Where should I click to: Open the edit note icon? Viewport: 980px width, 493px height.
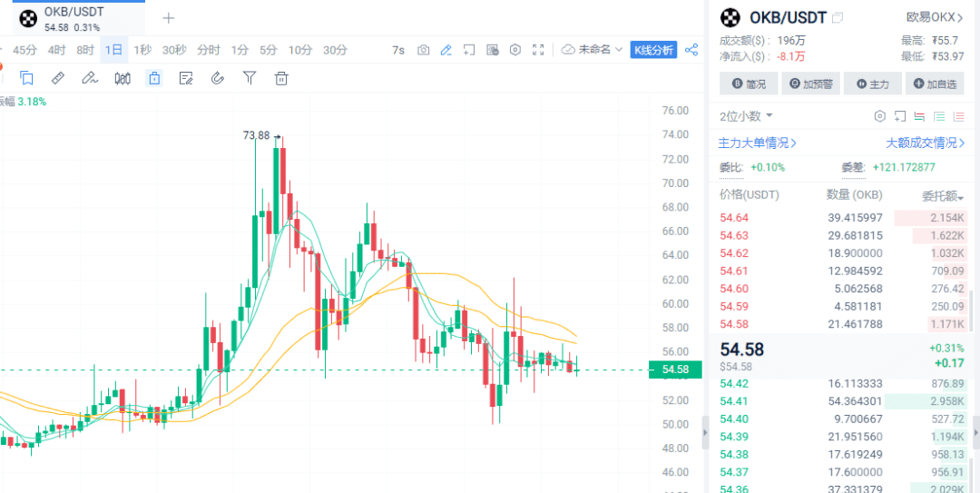[x=186, y=78]
